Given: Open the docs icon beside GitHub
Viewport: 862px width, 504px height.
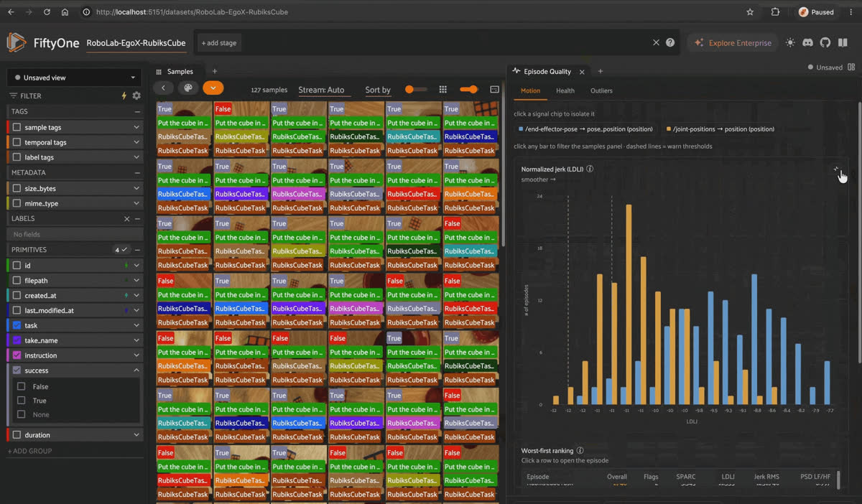Looking at the screenshot, I should (x=843, y=42).
